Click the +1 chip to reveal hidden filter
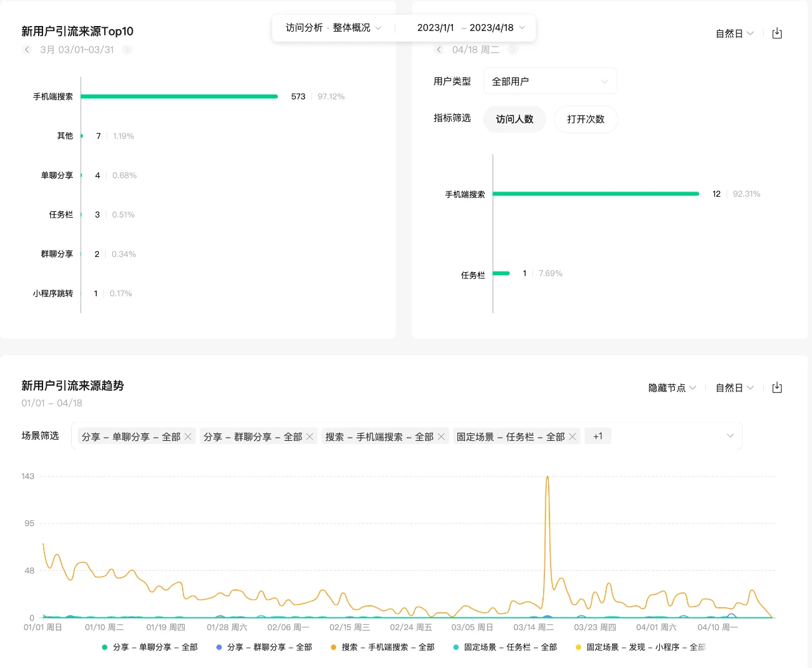812x668 pixels. click(x=597, y=436)
